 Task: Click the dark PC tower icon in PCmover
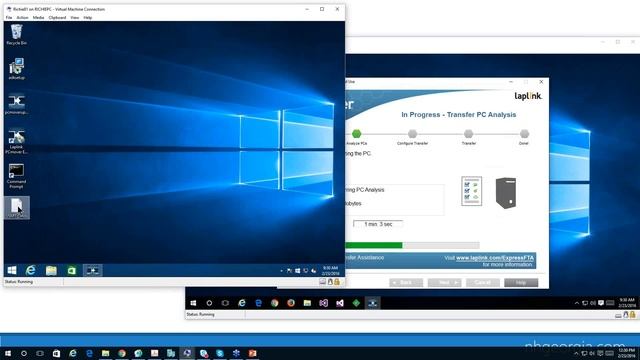(x=506, y=193)
